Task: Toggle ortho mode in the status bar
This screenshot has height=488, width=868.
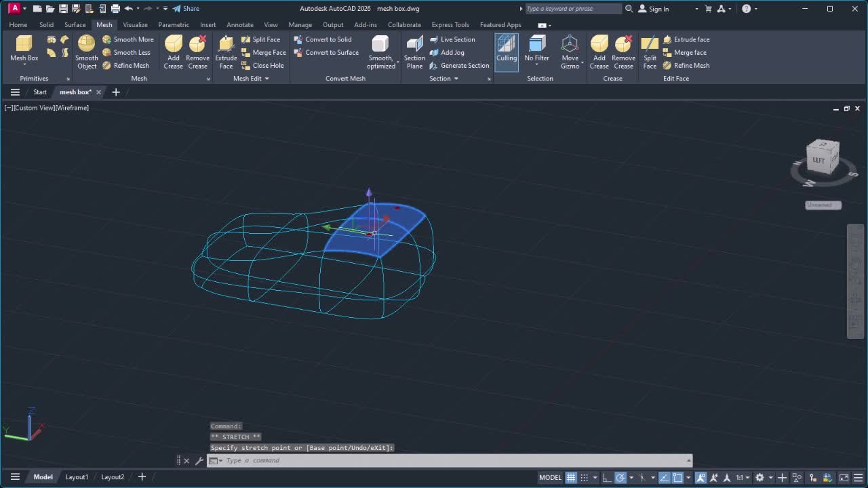Action: pos(607,477)
